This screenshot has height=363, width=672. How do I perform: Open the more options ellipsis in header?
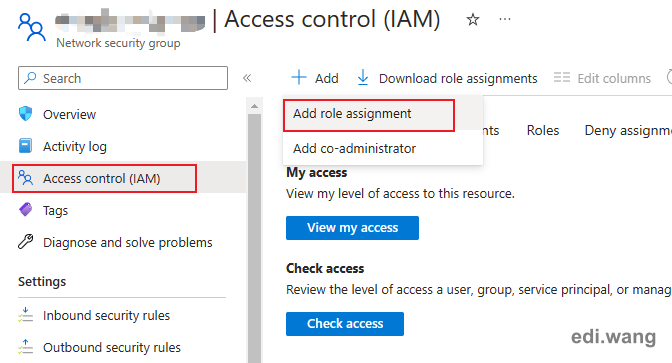point(505,19)
